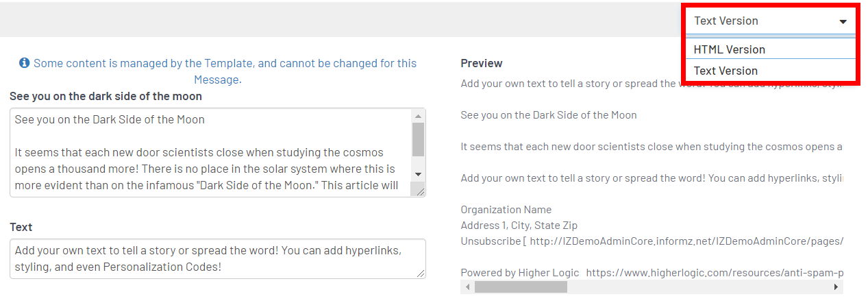Click the Text field label
The height and width of the screenshot is (303, 868).
[21, 227]
